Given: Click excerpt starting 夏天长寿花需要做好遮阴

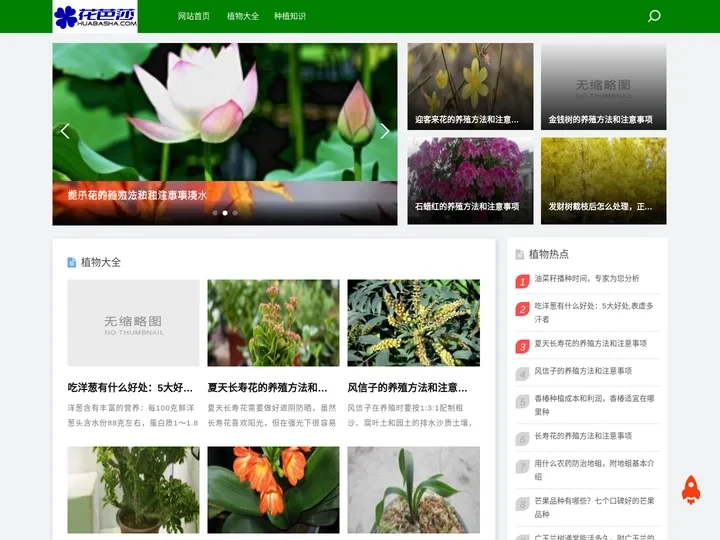Looking at the screenshot, I should click(x=272, y=415).
